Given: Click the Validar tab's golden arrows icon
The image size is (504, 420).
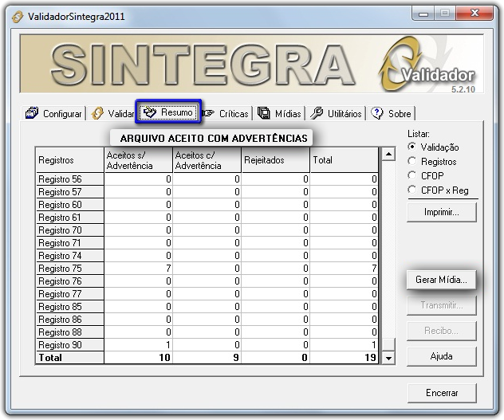Looking at the screenshot, I should [97, 113].
